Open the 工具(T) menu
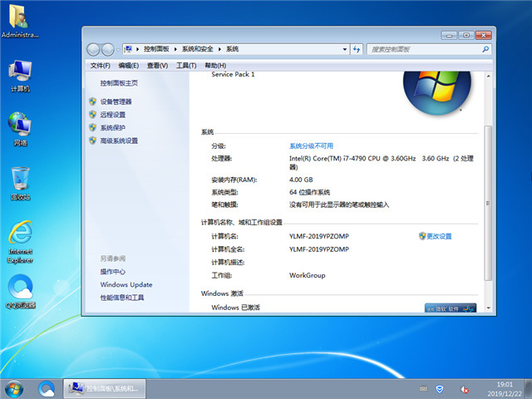 (186, 66)
